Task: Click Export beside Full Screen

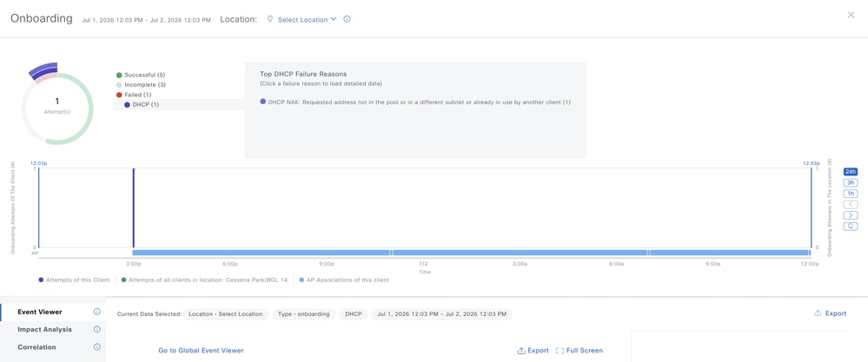Action: point(533,351)
